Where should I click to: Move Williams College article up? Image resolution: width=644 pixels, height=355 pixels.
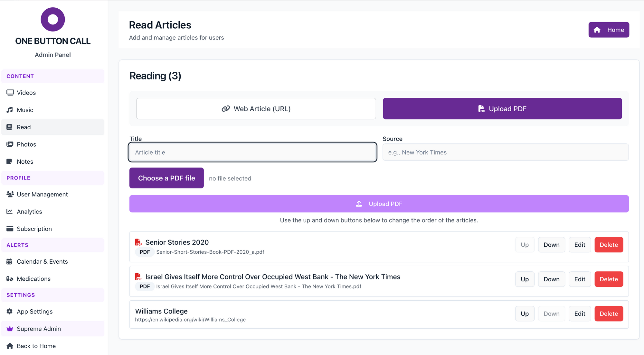tap(525, 314)
